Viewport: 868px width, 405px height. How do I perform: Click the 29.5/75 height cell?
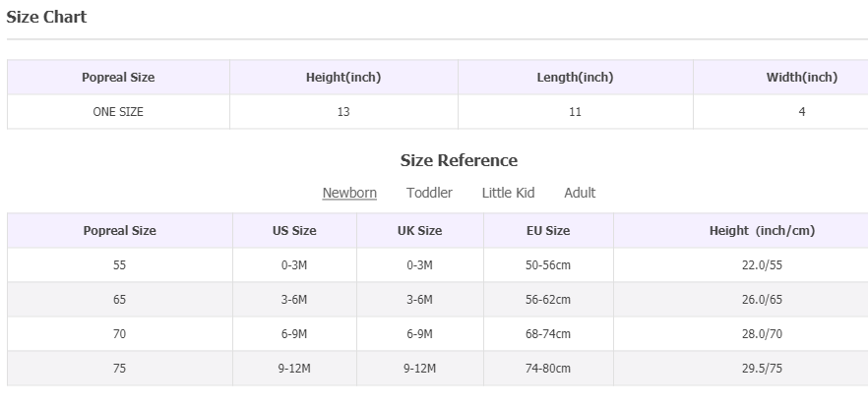[x=763, y=368]
